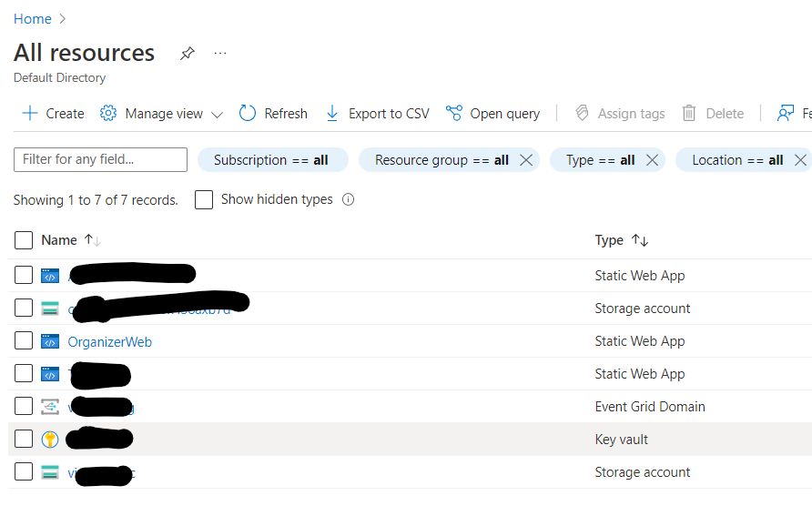Click the Export to CSV download icon
This screenshot has height=516, width=812.
[x=332, y=114]
